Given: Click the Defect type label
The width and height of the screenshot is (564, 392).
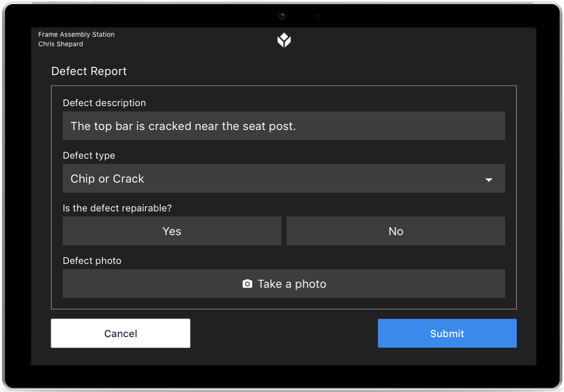Looking at the screenshot, I should pyautogui.click(x=89, y=156).
